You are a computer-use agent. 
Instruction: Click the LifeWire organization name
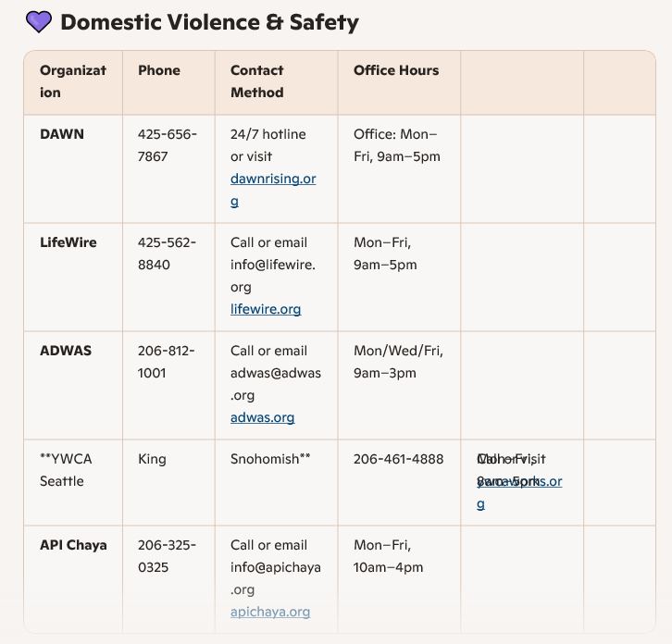(x=68, y=242)
